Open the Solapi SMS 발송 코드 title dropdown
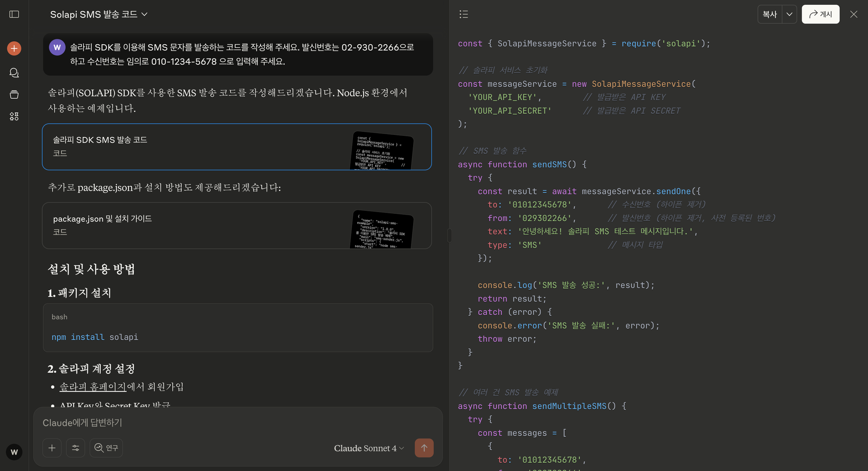 (x=99, y=14)
